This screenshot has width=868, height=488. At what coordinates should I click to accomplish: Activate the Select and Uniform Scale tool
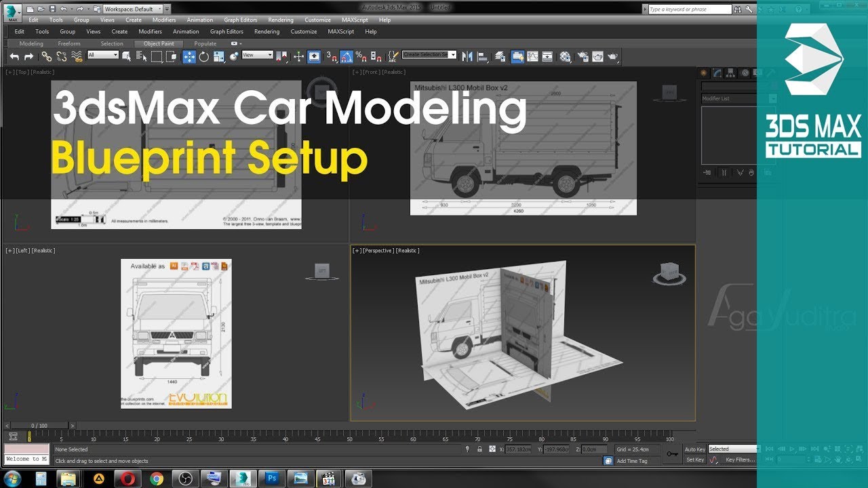pyautogui.click(x=219, y=57)
